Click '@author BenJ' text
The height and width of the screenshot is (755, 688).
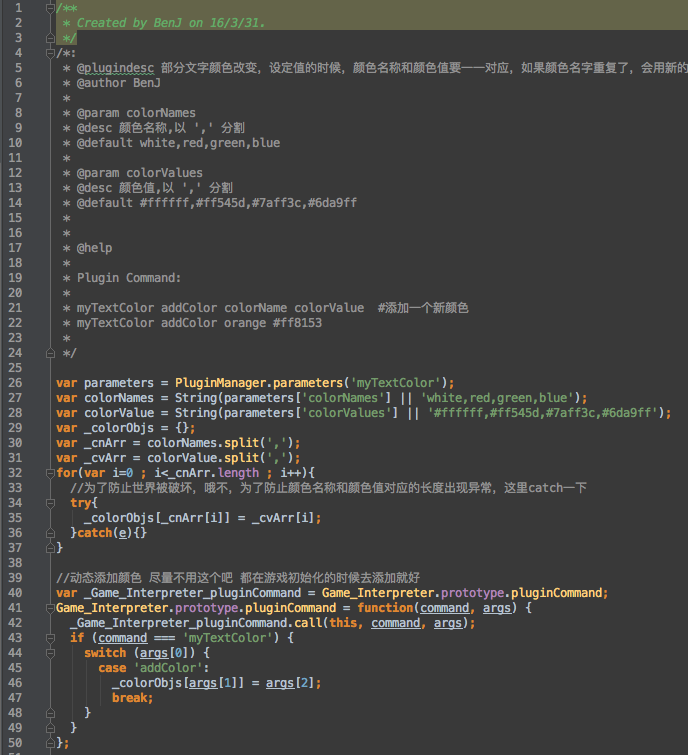[x=119, y=83]
